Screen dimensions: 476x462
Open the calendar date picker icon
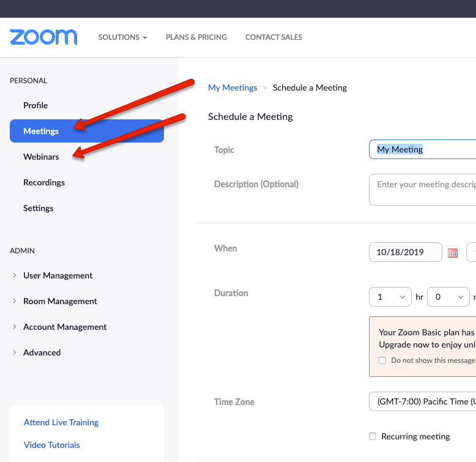(x=452, y=253)
